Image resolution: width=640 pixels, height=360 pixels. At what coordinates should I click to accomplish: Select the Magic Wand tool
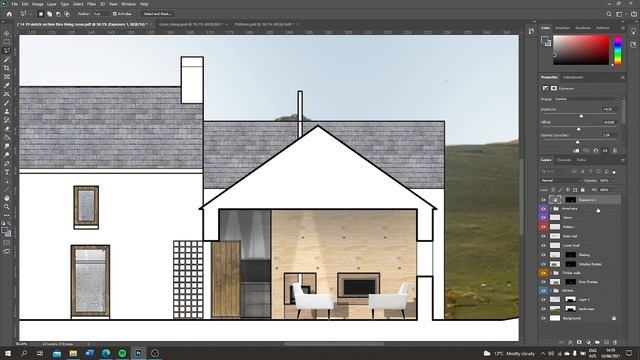[x=7, y=60]
